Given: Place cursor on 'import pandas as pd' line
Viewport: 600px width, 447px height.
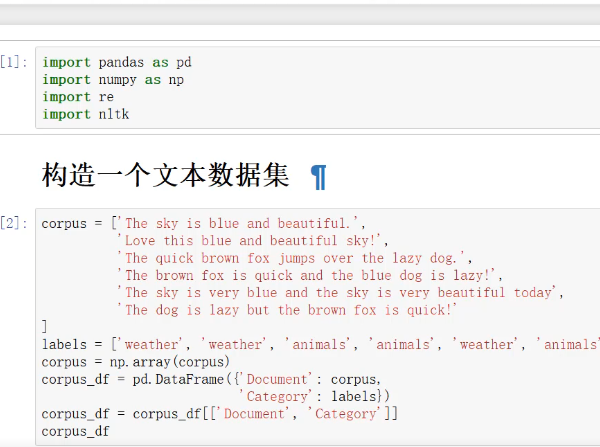Looking at the screenshot, I should coord(116,62).
